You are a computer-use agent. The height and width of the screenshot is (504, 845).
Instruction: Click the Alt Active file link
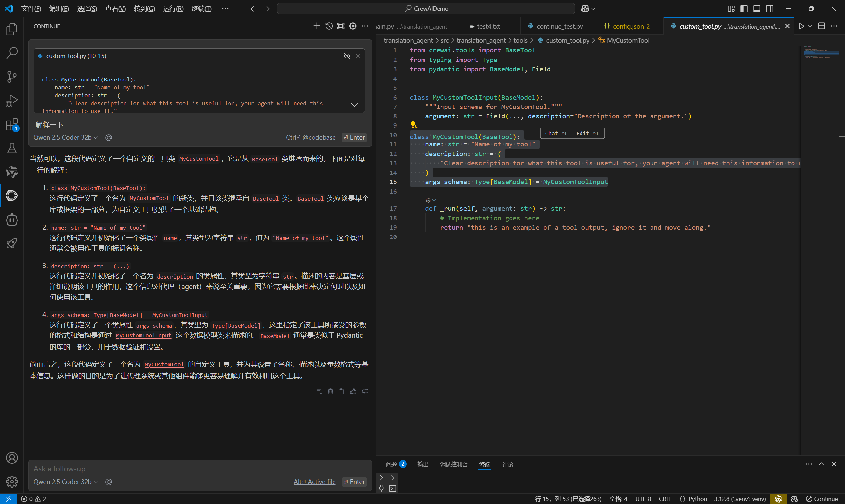(x=314, y=482)
